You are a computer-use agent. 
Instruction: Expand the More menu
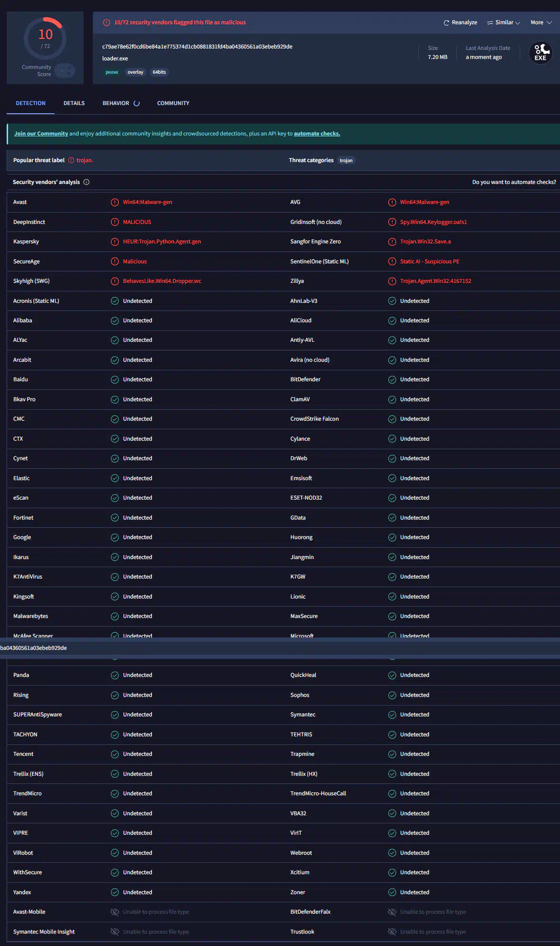[541, 22]
